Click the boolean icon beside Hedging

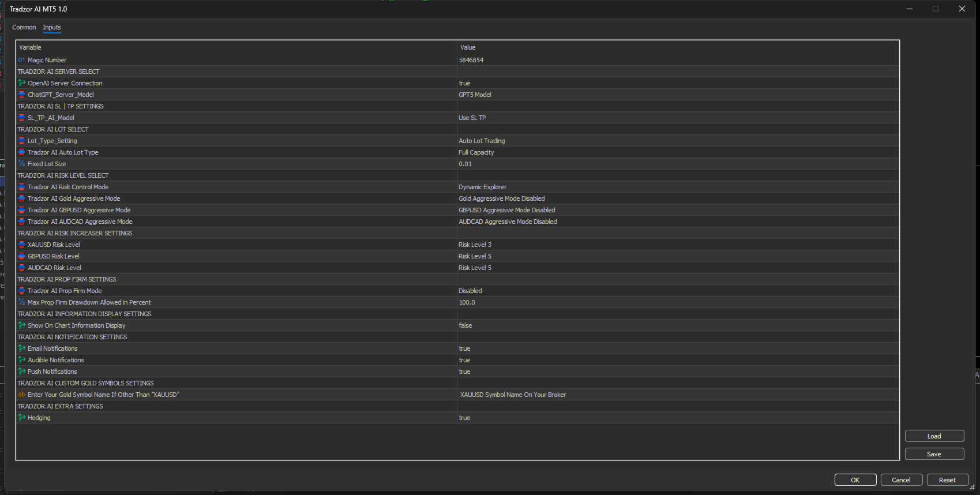tap(21, 418)
